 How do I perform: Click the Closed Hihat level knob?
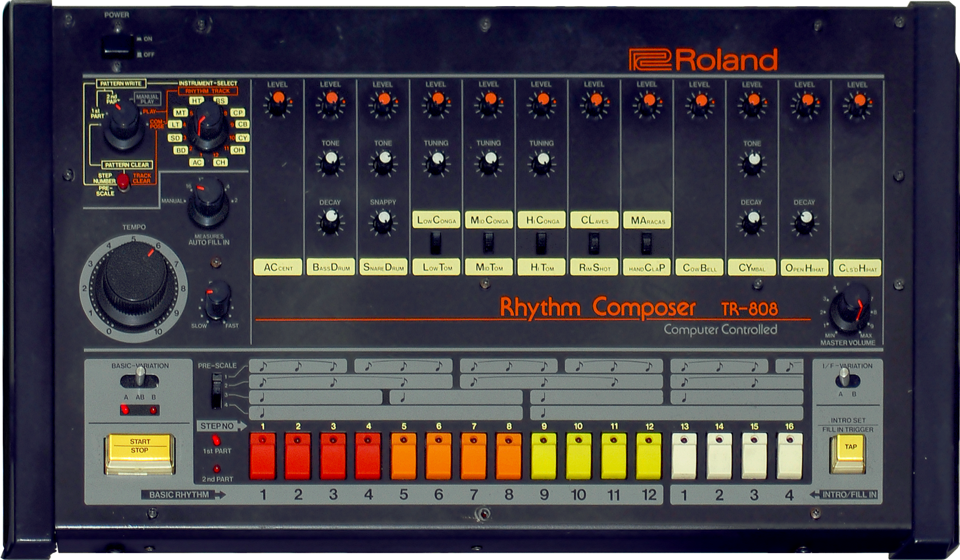pyautogui.click(x=858, y=104)
